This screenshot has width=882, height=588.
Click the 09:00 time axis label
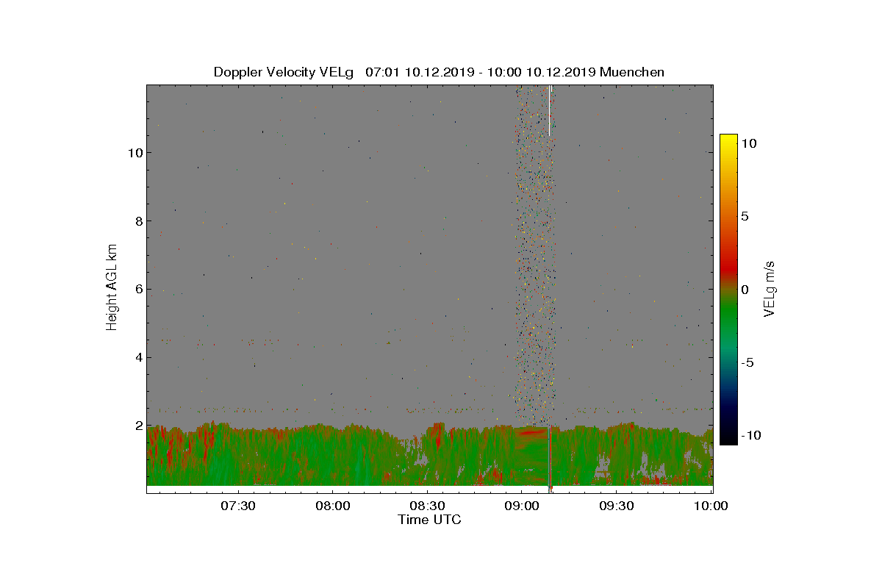click(521, 506)
